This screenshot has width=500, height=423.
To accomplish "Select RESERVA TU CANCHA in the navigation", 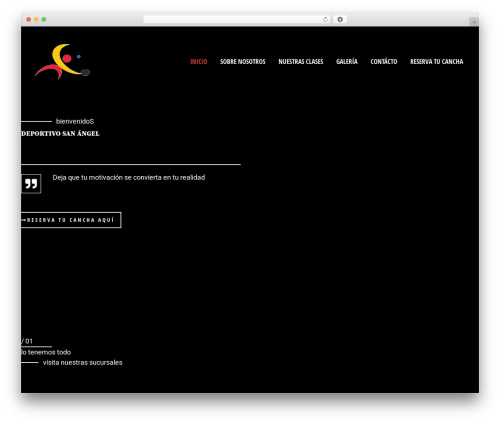I will coord(436,61).
